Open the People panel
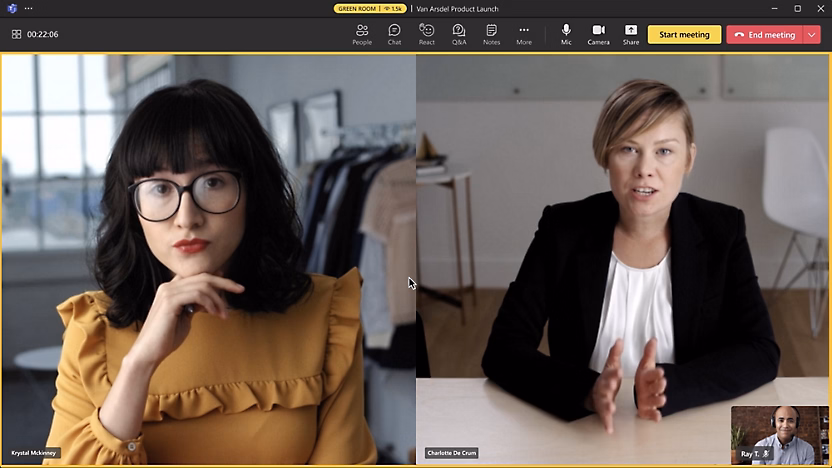This screenshot has width=832, height=468. point(362,34)
